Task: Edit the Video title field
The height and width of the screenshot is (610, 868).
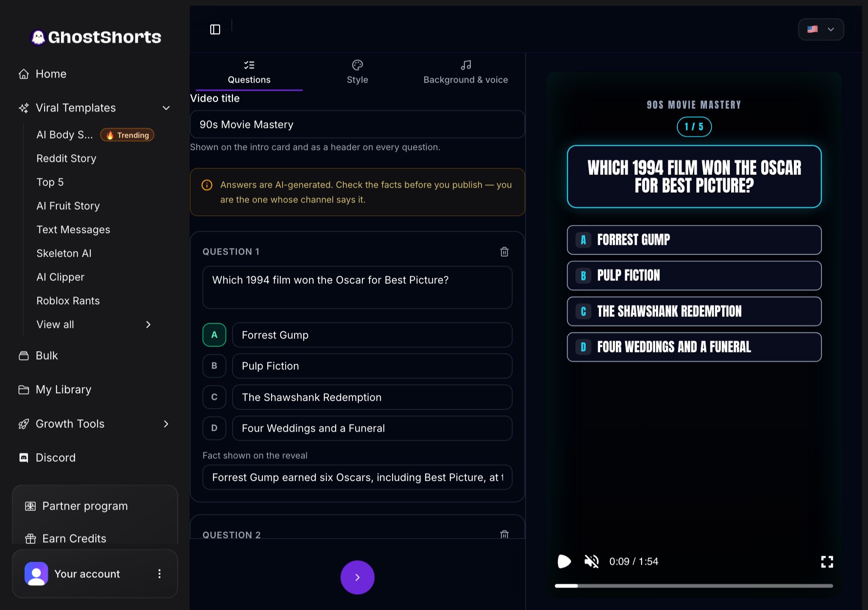Action: 357,124
